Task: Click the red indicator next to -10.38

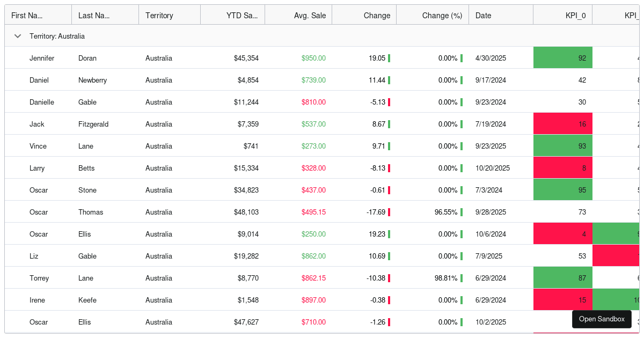Action: pos(390,277)
